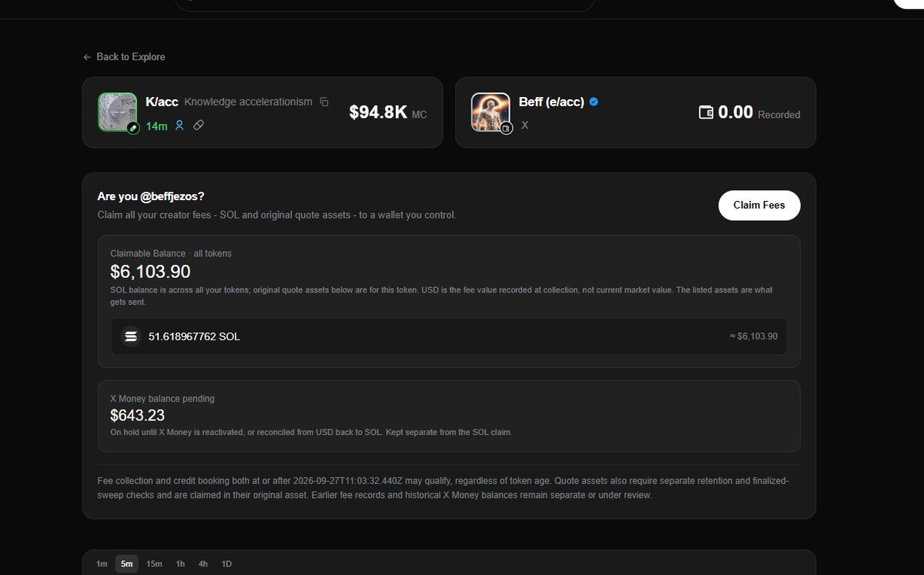Viewport: 924px width, 575px height.
Task: Click the 'Claimable Balance · all tokens' label
Action: pyautogui.click(x=171, y=253)
